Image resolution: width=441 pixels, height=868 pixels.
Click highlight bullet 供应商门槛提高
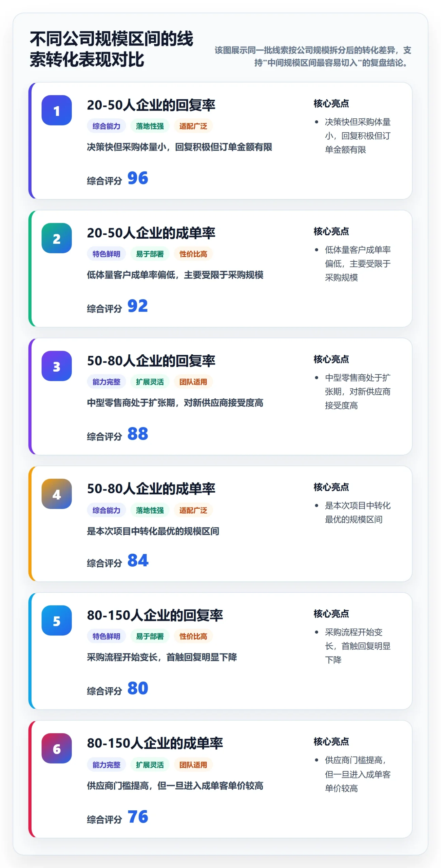358,774
